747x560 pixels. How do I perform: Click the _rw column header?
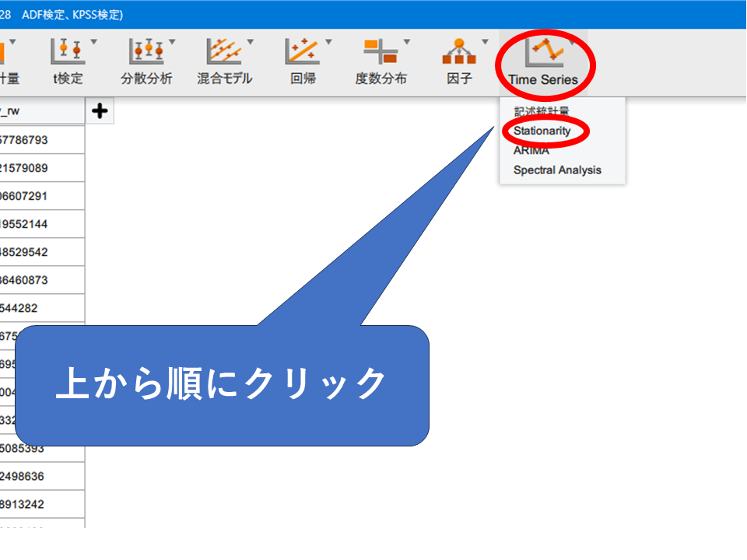tap(39, 111)
